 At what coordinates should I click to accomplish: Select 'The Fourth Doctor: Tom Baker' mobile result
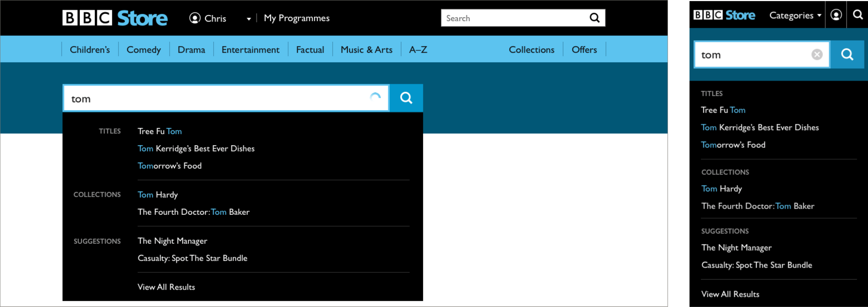coord(758,206)
